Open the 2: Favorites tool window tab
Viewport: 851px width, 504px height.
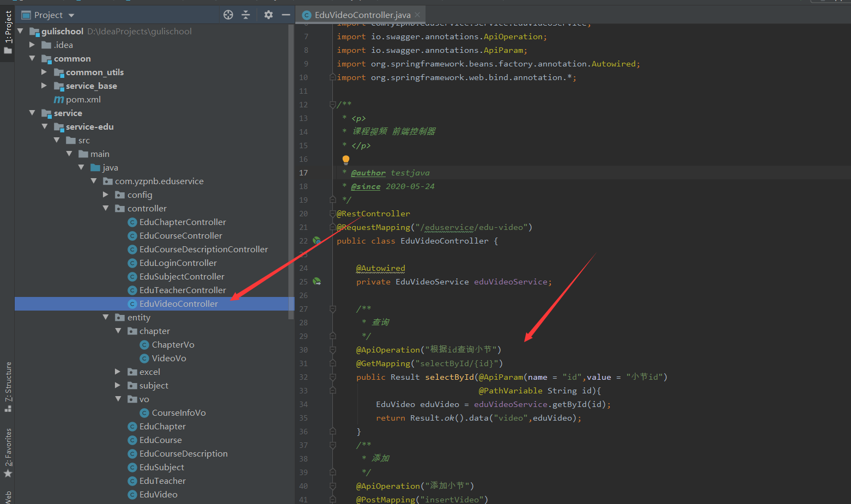[8, 452]
